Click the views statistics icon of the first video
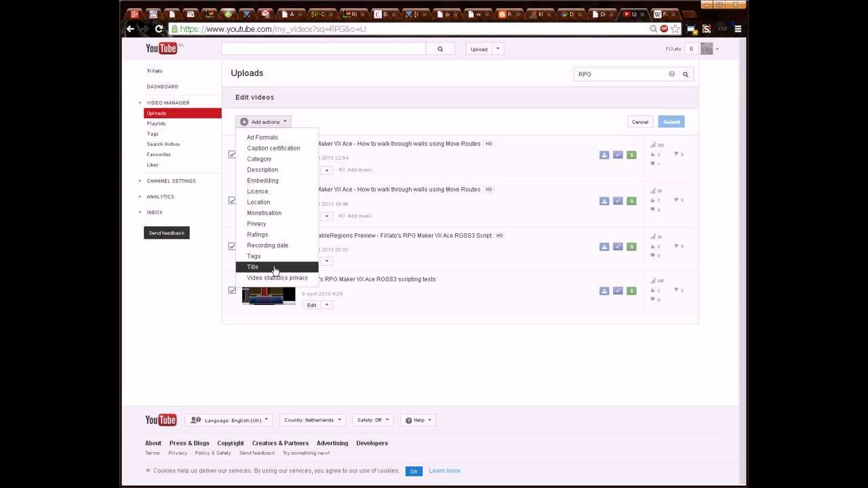The image size is (868, 488). [653, 144]
